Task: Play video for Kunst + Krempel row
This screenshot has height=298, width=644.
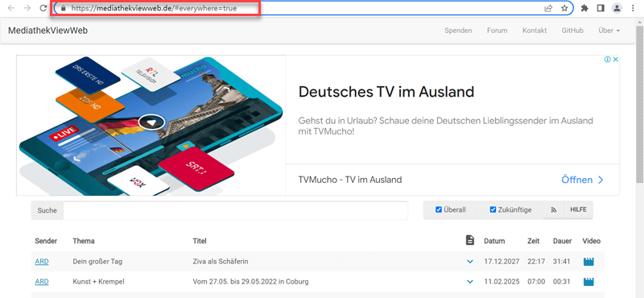Action: point(588,282)
